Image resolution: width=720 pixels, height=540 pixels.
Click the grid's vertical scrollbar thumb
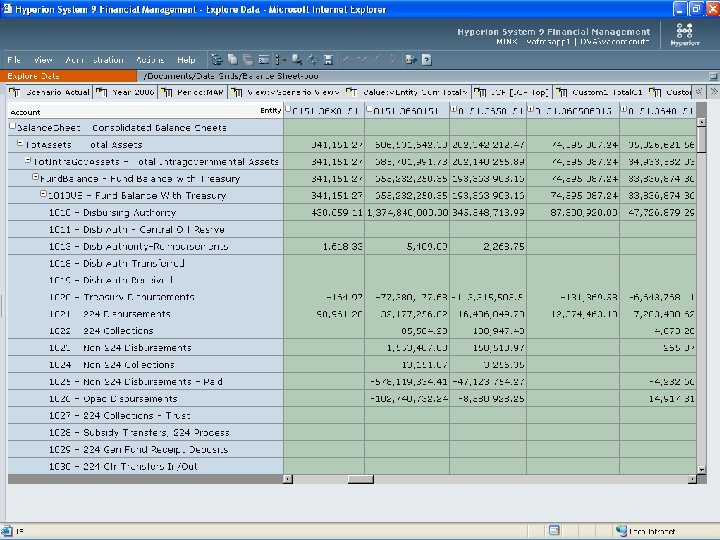[x=701, y=140]
